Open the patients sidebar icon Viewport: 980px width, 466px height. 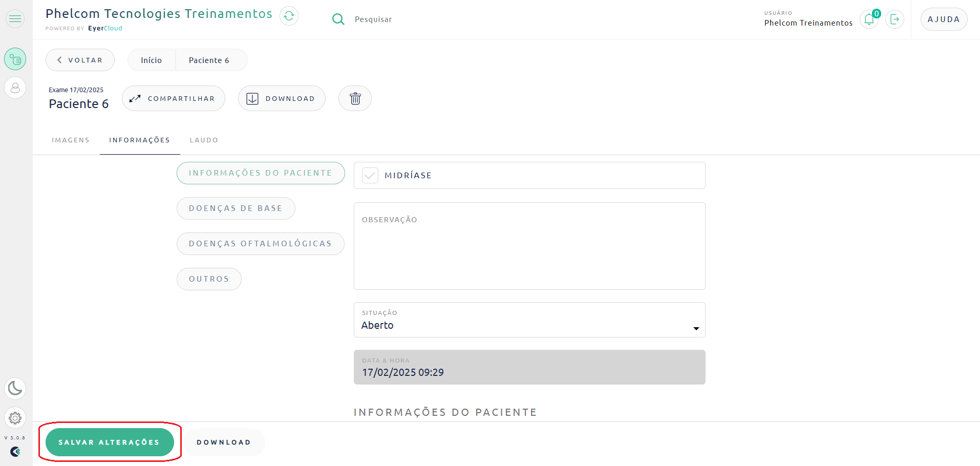coord(15,88)
